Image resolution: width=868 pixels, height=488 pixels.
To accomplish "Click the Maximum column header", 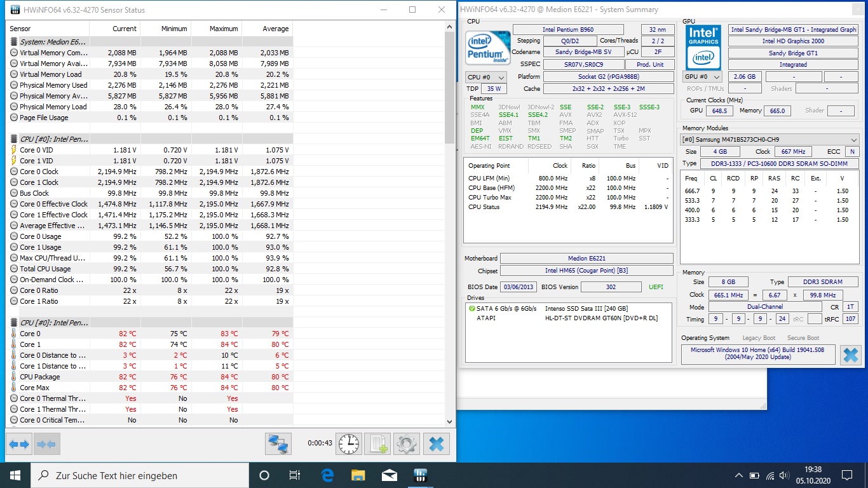I will [217, 29].
